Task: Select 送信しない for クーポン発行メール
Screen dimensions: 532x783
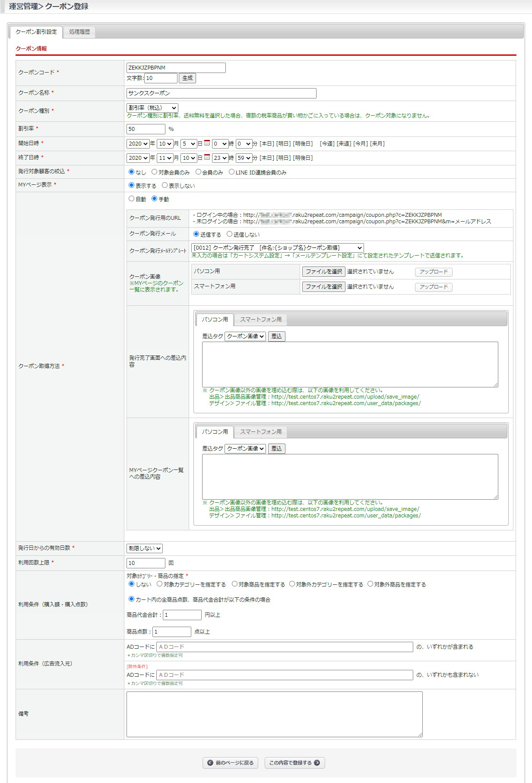Action: pos(229,234)
